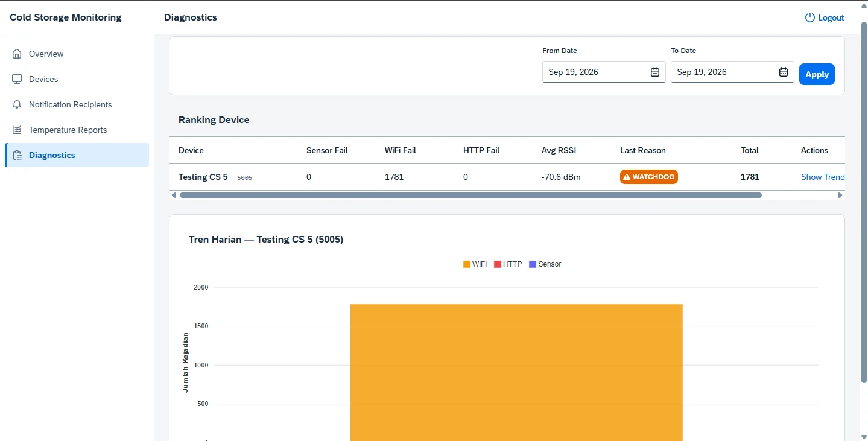Open the Overview home icon
868x441 pixels.
[17, 54]
